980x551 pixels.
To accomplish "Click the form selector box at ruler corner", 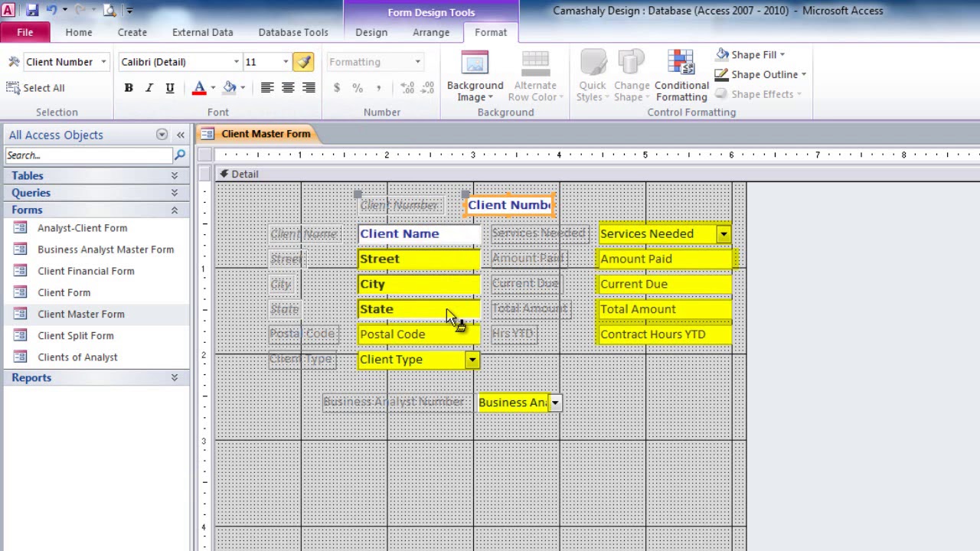I will 204,155.
